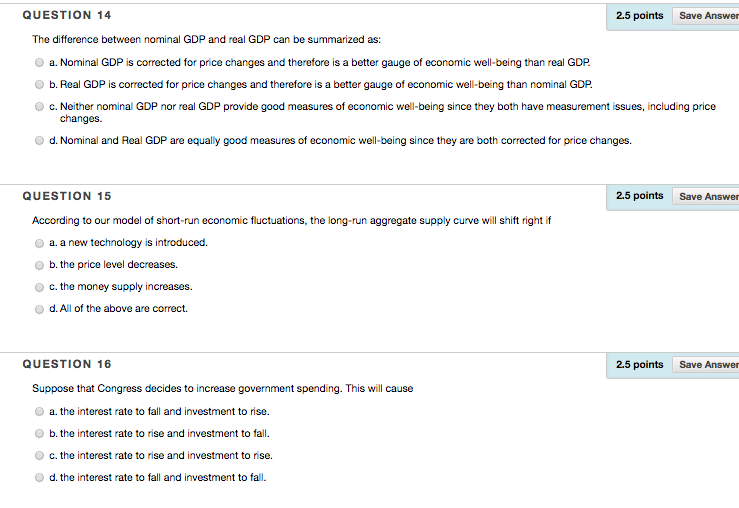Choose 'interest rate to rise and investment to fall'
This screenshot has height=508, width=739.
click(39, 434)
